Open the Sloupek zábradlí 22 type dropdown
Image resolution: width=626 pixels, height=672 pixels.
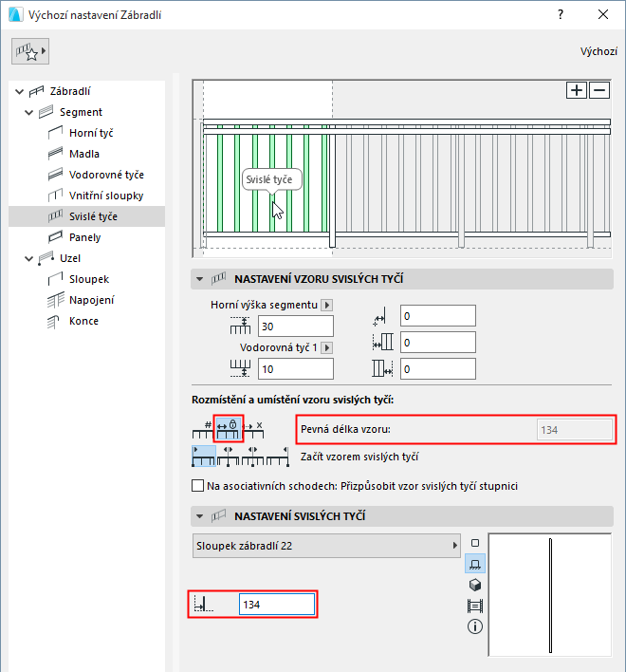[x=326, y=546]
